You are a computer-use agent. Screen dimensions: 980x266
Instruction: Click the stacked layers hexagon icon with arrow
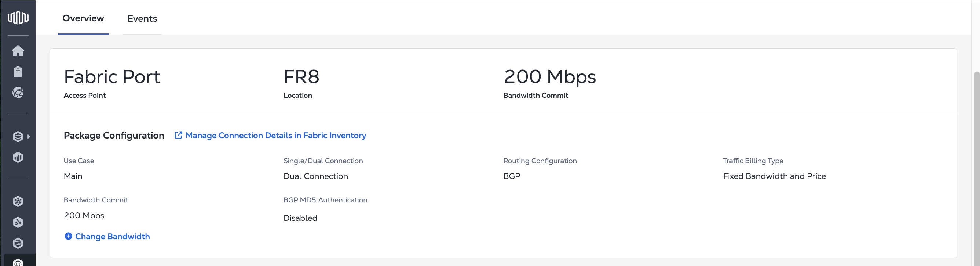(x=18, y=136)
